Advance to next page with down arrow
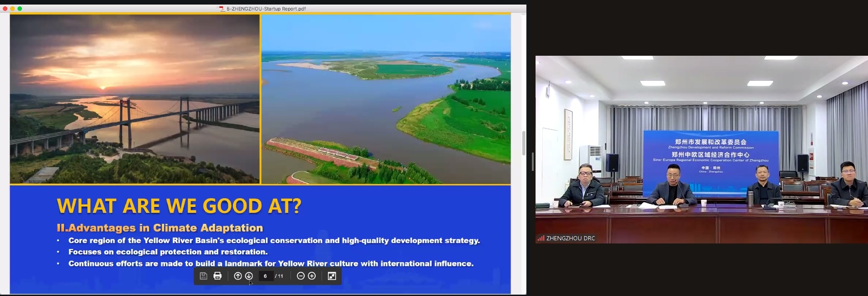The image size is (868, 296). point(249,276)
